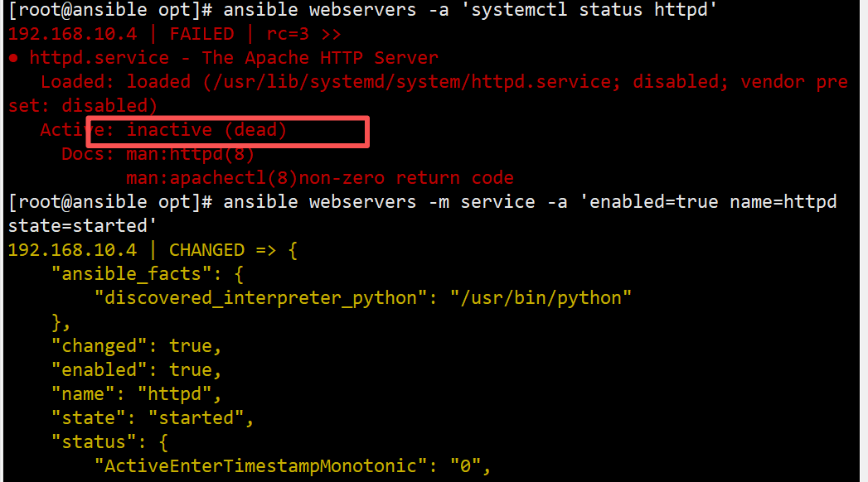Click the "Loaded:" label in red output
The width and height of the screenshot is (868, 482).
(77, 82)
